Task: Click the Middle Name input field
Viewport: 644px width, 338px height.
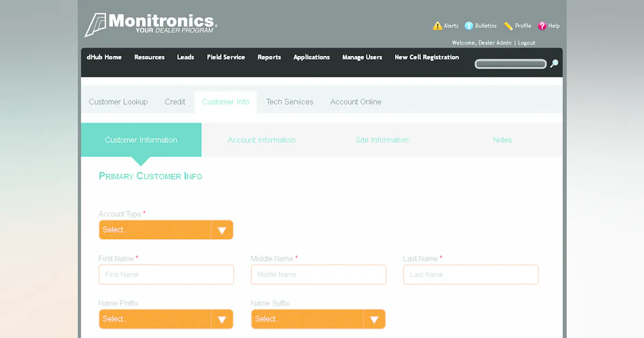Action: [x=319, y=274]
